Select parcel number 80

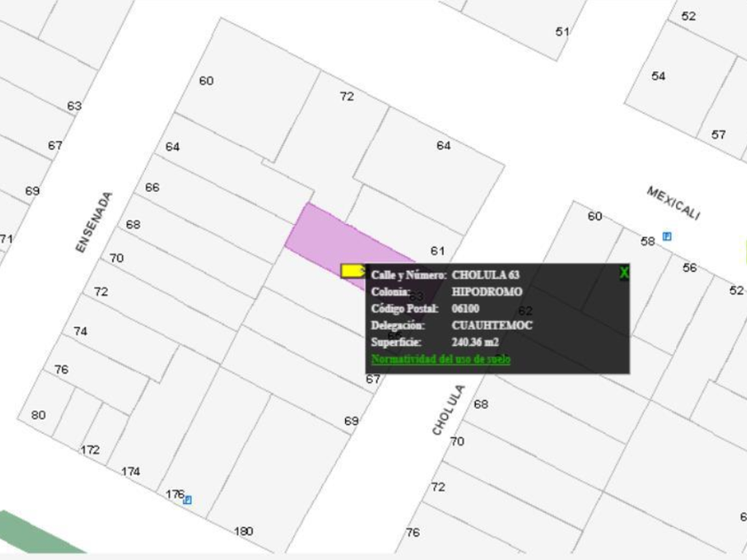(38, 415)
